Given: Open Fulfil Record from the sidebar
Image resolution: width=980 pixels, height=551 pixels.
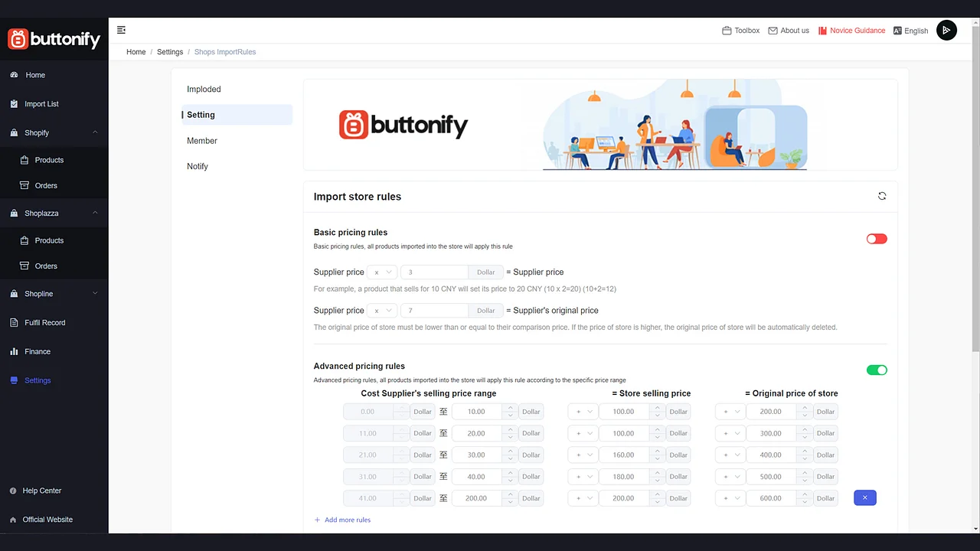Looking at the screenshot, I should pos(44,322).
